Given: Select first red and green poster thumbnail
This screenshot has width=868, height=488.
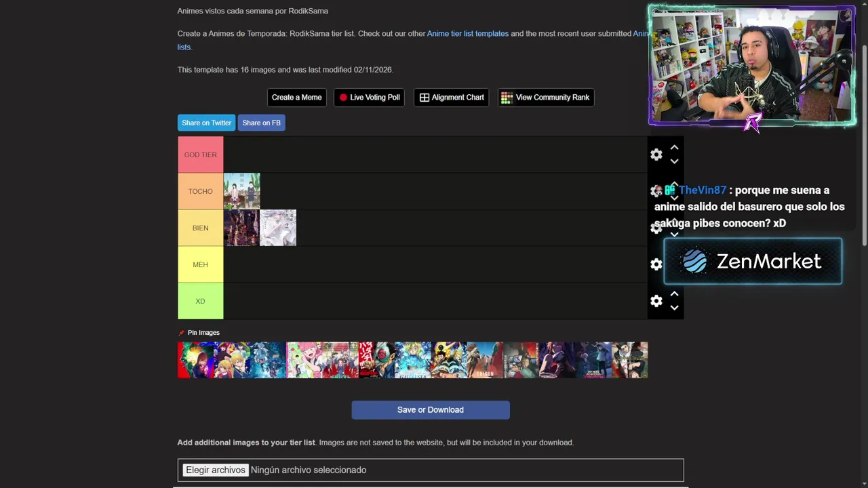Looking at the screenshot, I should (x=195, y=360).
